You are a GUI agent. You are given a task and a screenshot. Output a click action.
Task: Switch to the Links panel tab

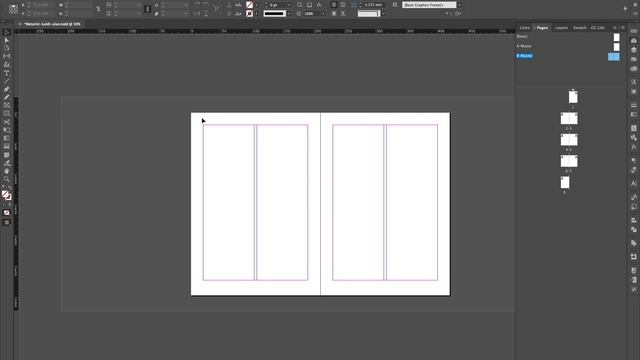(x=524, y=28)
